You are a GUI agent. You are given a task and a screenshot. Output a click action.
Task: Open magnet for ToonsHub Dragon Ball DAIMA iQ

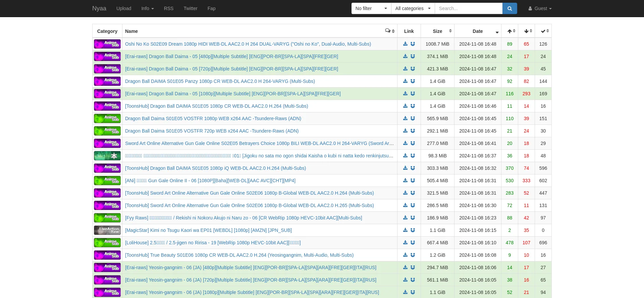coord(413,168)
